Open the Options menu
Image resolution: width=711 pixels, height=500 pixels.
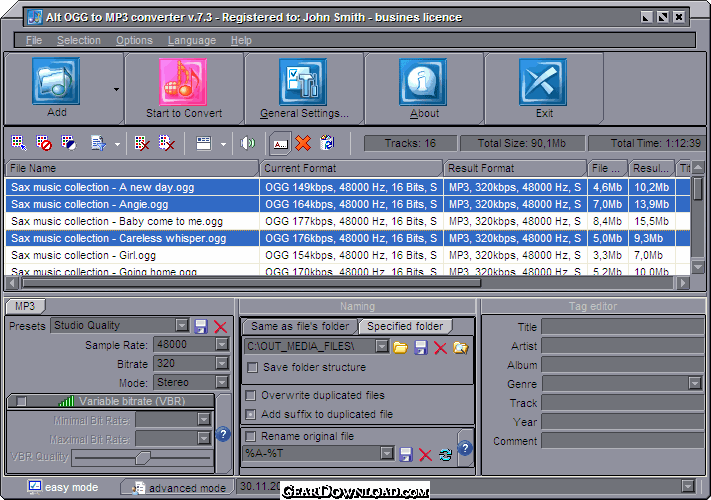(134, 40)
